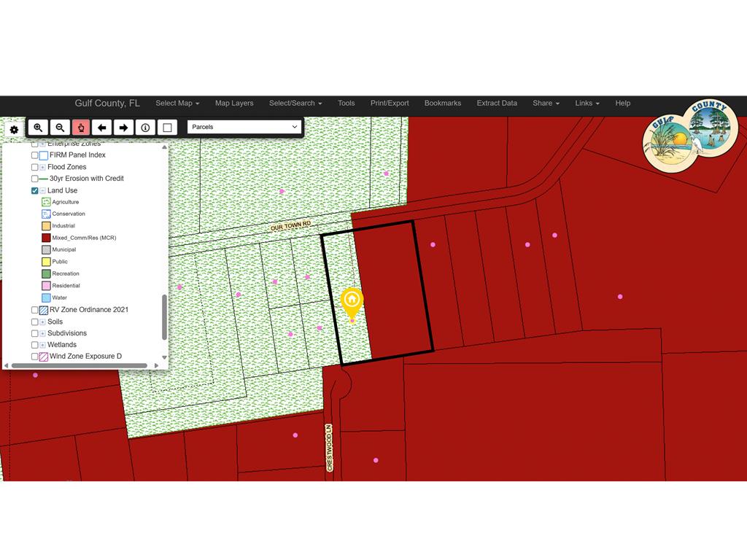Go to next map extent arrow
This screenshot has width=747, height=560.
(123, 128)
